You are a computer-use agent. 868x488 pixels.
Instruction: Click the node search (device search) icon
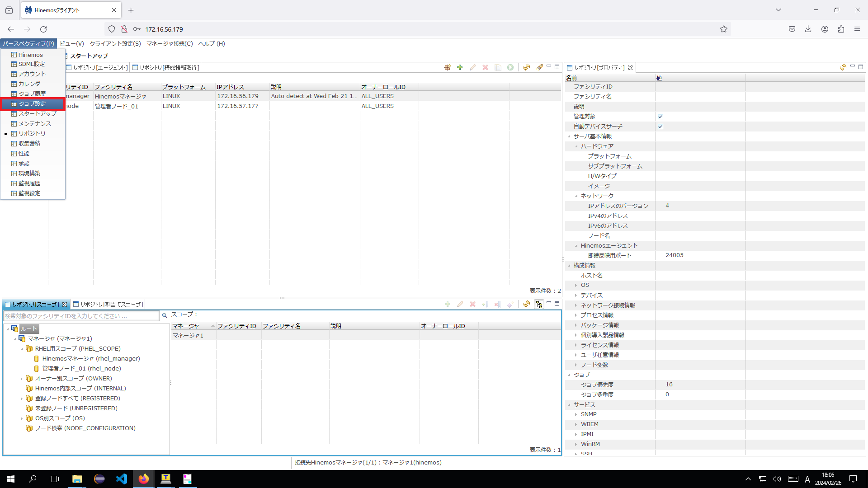coord(447,67)
